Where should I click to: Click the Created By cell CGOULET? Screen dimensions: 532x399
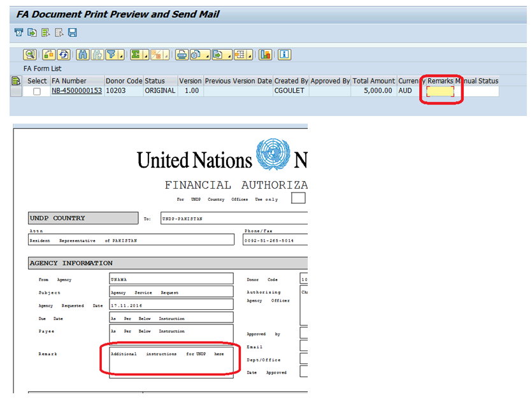pos(291,91)
